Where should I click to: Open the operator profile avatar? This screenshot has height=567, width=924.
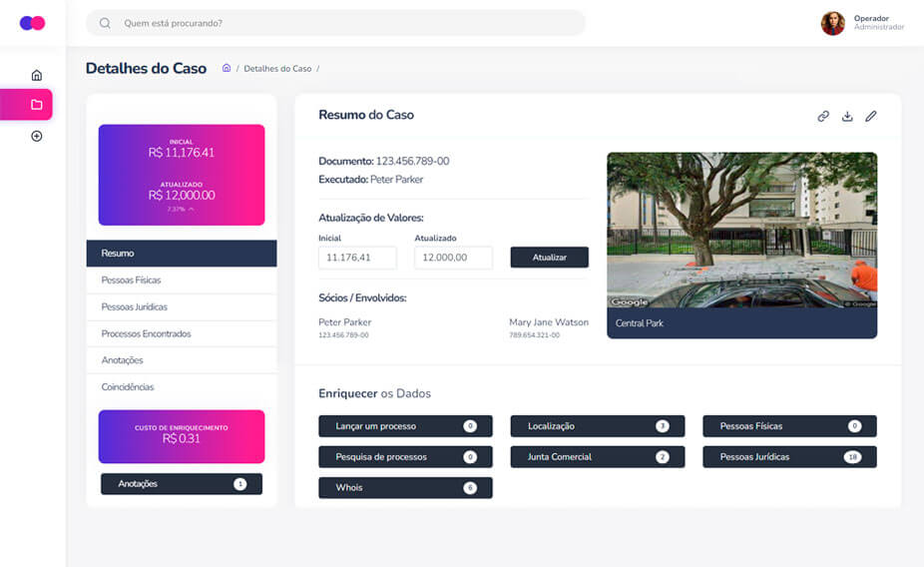point(832,23)
